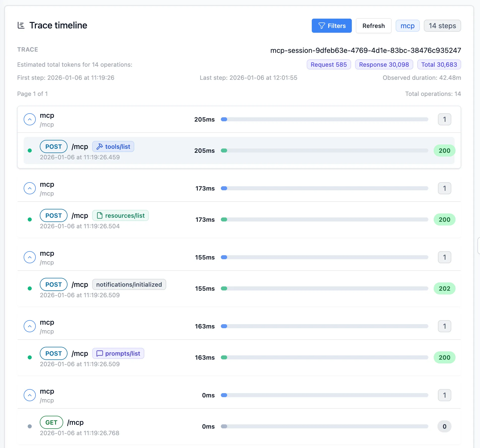
Task: Toggle the Total 30,683 token badge
Action: point(438,64)
